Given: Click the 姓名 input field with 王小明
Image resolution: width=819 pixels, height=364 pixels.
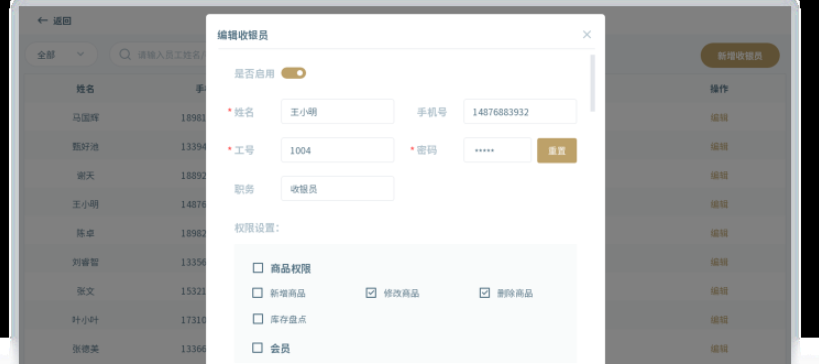Looking at the screenshot, I should pyautogui.click(x=337, y=111).
